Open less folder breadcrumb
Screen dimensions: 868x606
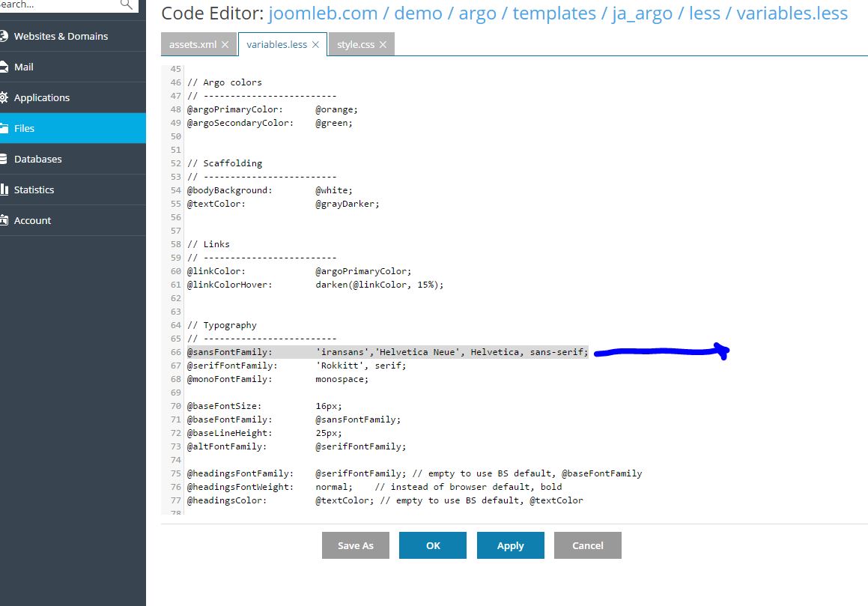pyautogui.click(x=705, y=13)
